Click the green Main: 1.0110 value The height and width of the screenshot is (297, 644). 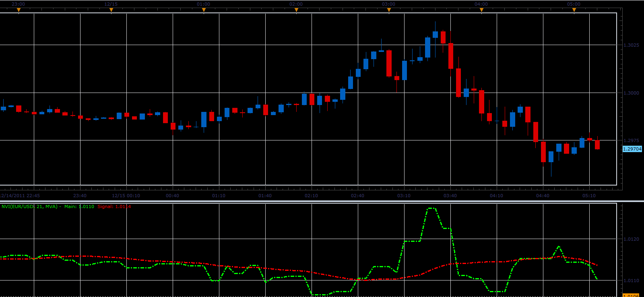tap(79, 206)
